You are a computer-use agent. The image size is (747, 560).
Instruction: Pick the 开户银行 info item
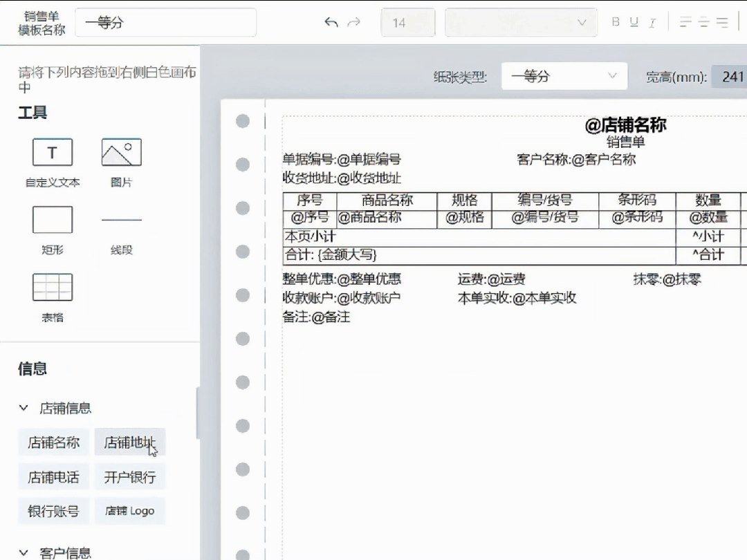pos(129,477)
